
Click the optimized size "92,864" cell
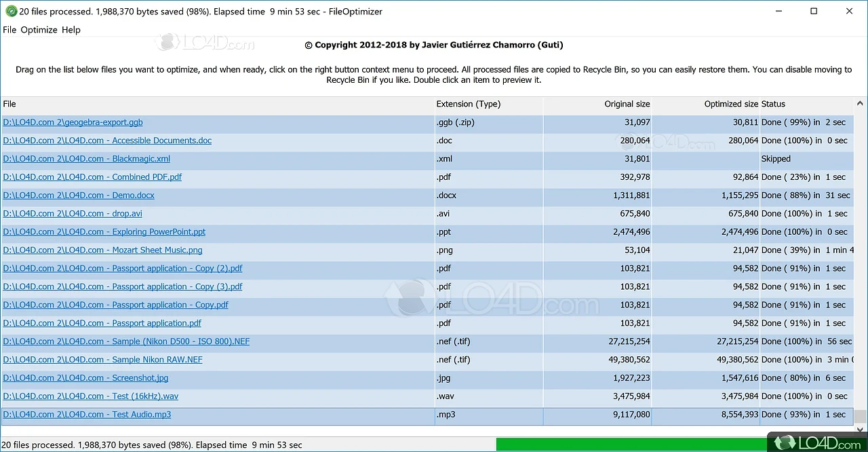point(746,177)
